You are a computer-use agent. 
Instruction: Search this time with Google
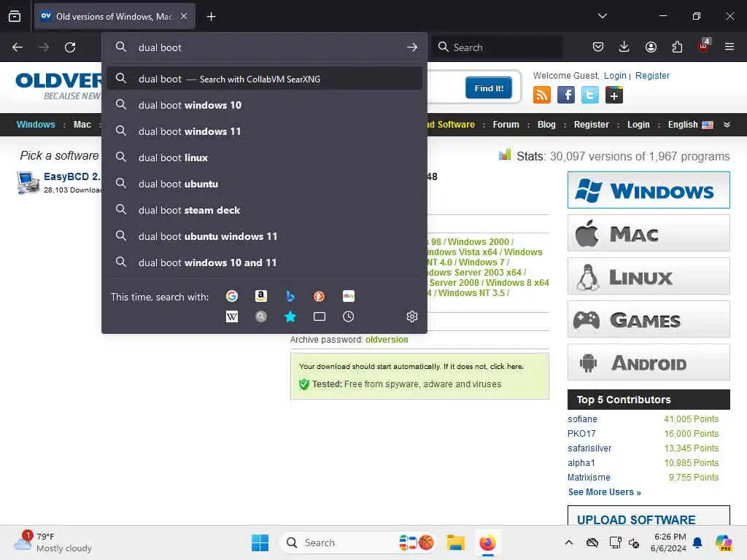232,296
